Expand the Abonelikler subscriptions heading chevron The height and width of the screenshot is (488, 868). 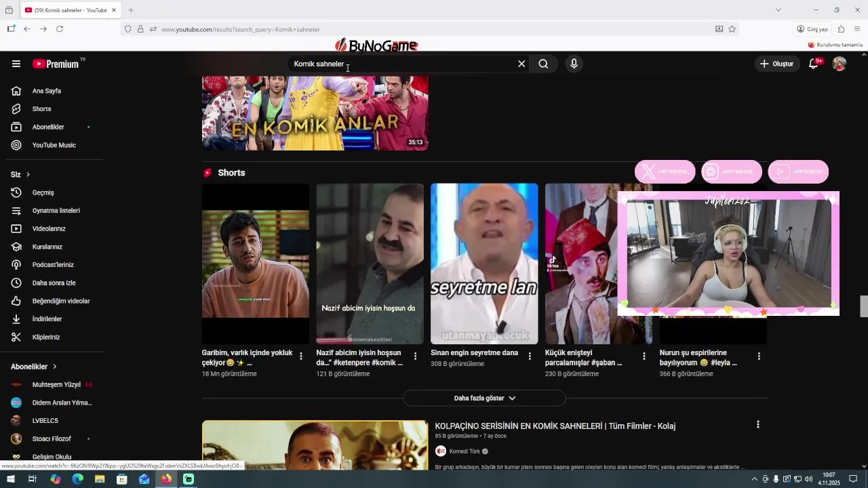pos(55,367)
